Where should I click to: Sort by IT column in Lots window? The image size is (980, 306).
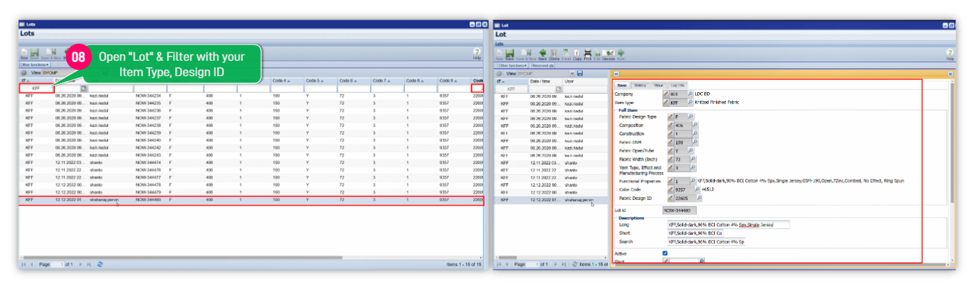[36, 80]
